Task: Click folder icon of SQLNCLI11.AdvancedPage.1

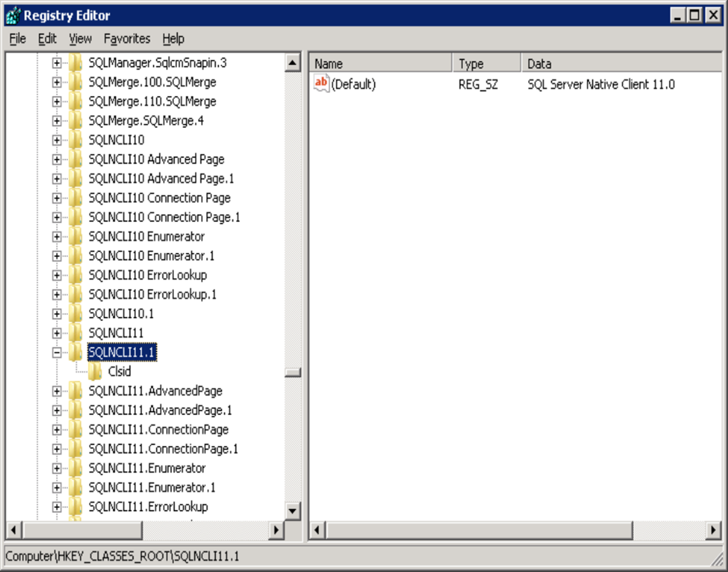Action: click(x=75, y=410)
